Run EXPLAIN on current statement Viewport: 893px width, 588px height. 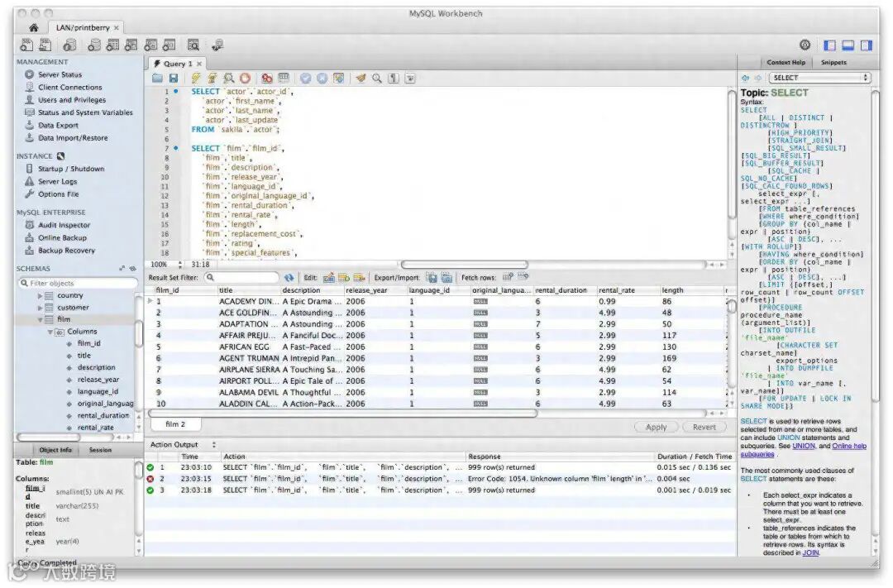tap(229, 79)
